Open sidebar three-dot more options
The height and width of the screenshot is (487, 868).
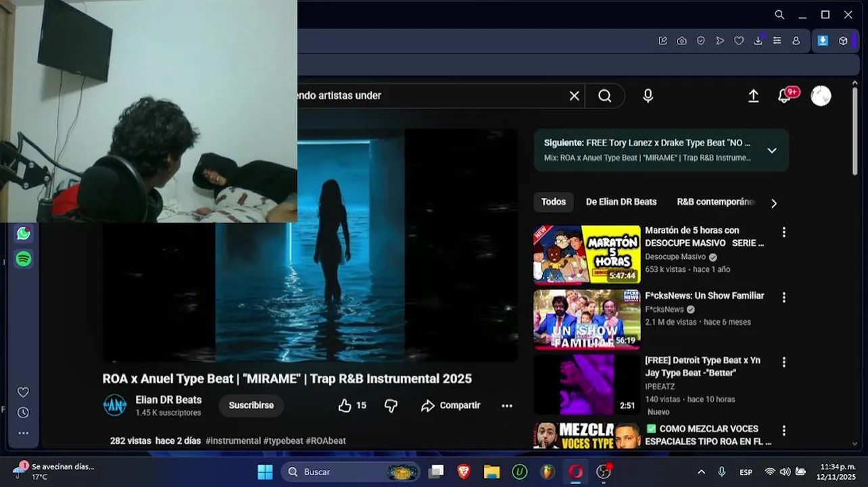pyautogui.click(x=23, y=433)
